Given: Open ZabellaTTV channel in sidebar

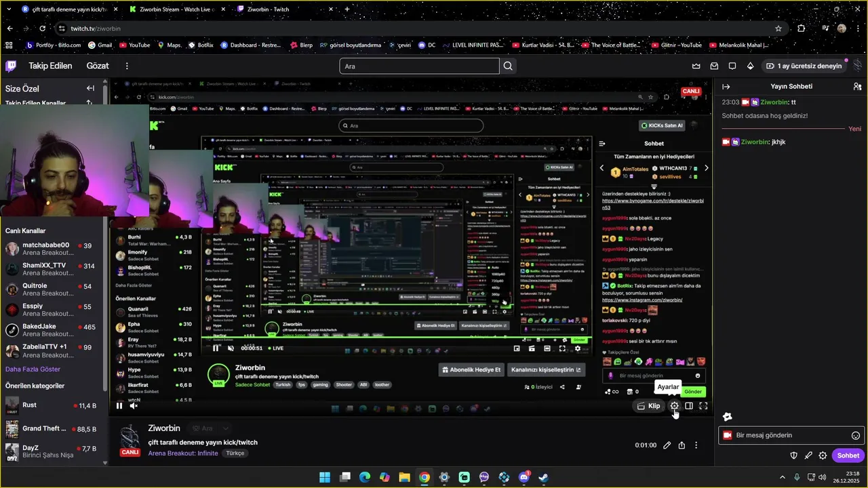Looking at the screenshot, I should tap(52, 351).
